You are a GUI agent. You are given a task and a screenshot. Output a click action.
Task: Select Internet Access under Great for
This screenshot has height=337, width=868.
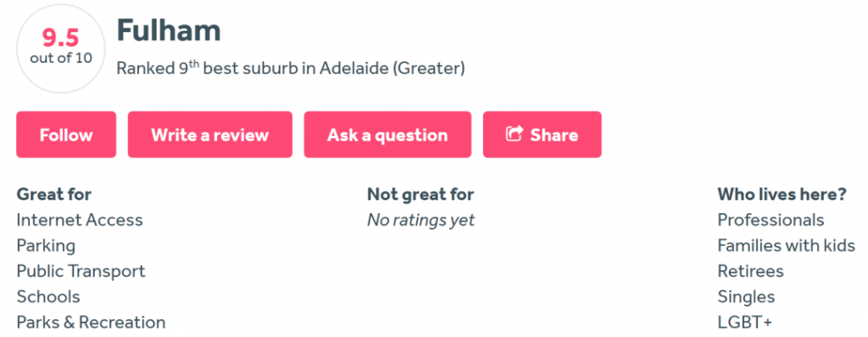80,220
